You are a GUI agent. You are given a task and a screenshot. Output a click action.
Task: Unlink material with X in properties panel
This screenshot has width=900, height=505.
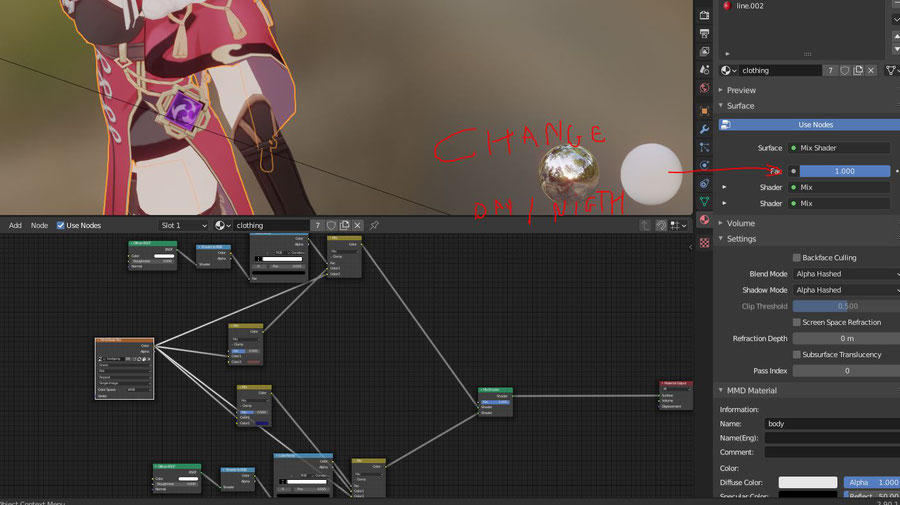[x=871, y=71]
